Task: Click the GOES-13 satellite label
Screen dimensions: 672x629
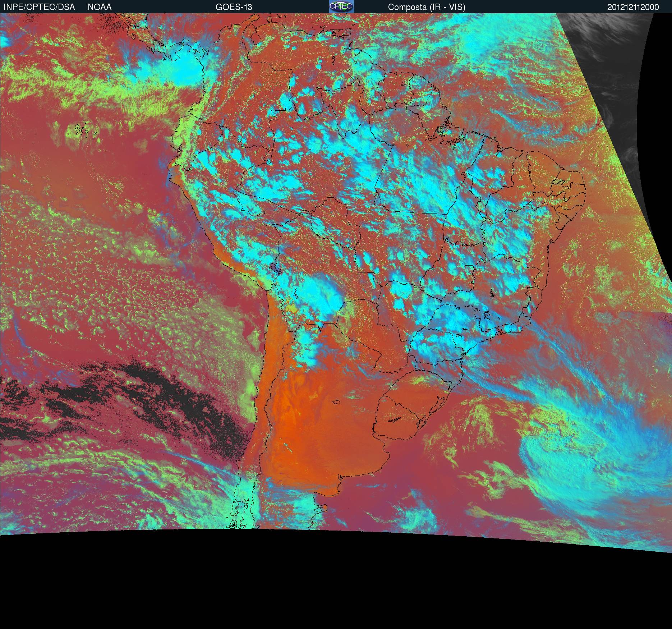Action: point(234,7)
